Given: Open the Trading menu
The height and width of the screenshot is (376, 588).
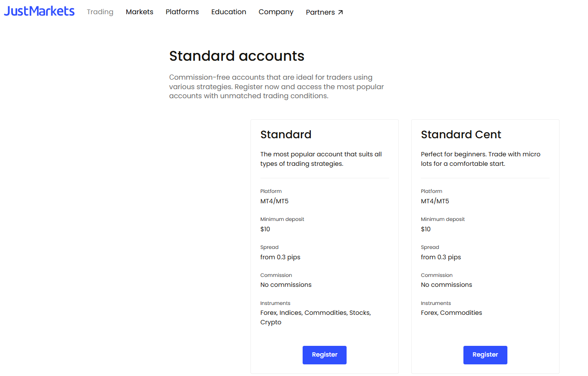Looking at the screenshot, I should point(100,12).
